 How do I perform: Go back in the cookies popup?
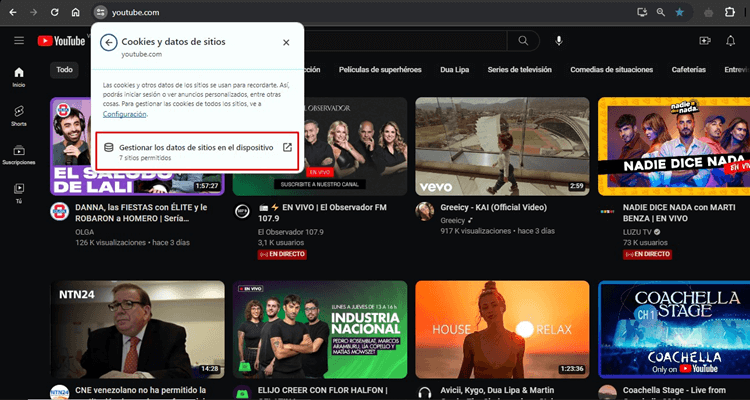coord(109,42)
